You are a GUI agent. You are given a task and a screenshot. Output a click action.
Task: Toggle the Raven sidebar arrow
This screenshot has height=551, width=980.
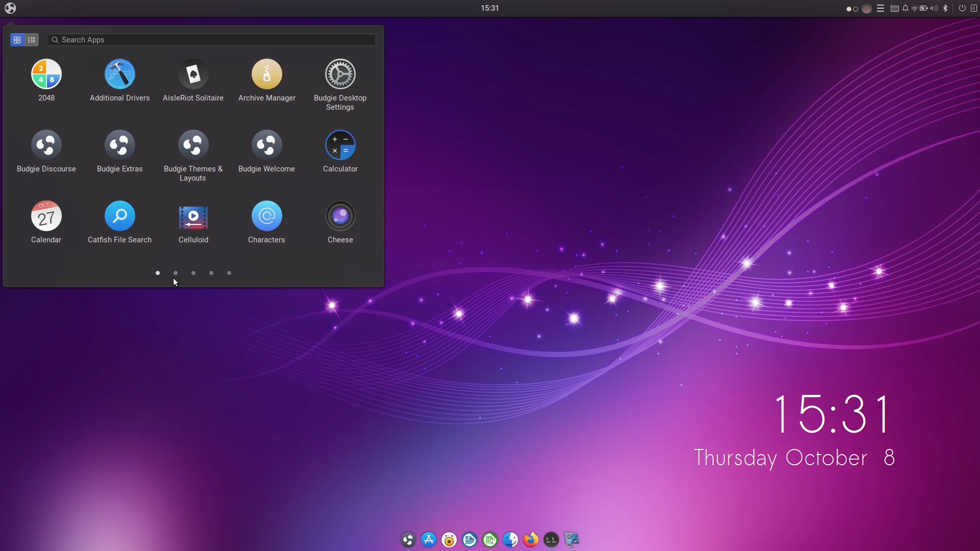(974, 8)
